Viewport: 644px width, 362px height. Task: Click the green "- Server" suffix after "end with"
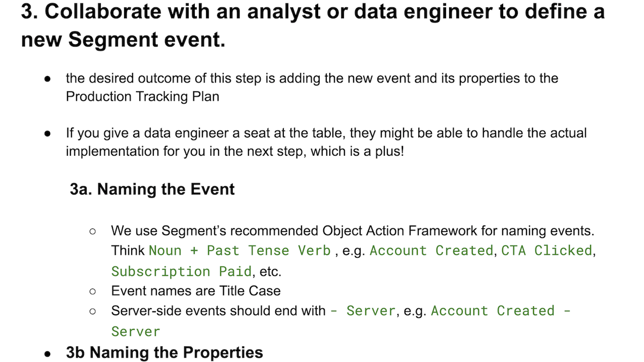pyautogui.click(x=363, y=311)
